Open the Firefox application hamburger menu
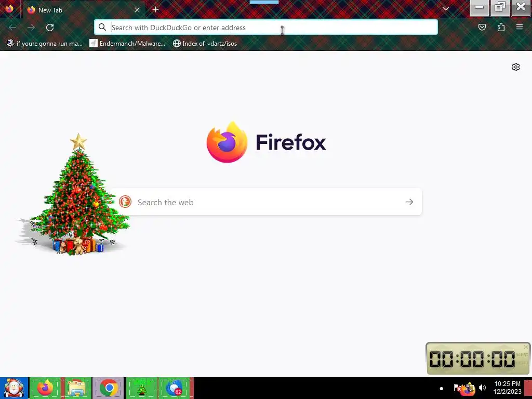 pyautogui.click(x=520, y=27)
